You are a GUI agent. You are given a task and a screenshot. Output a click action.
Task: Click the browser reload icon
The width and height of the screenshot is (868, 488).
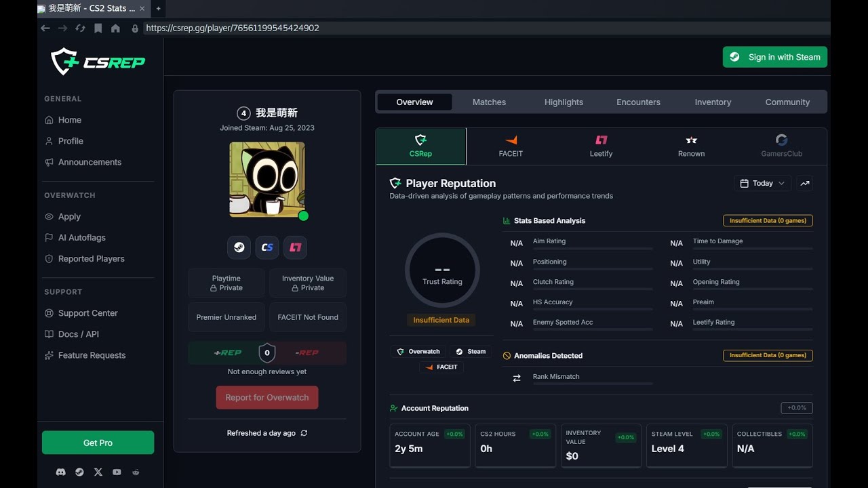81,28
